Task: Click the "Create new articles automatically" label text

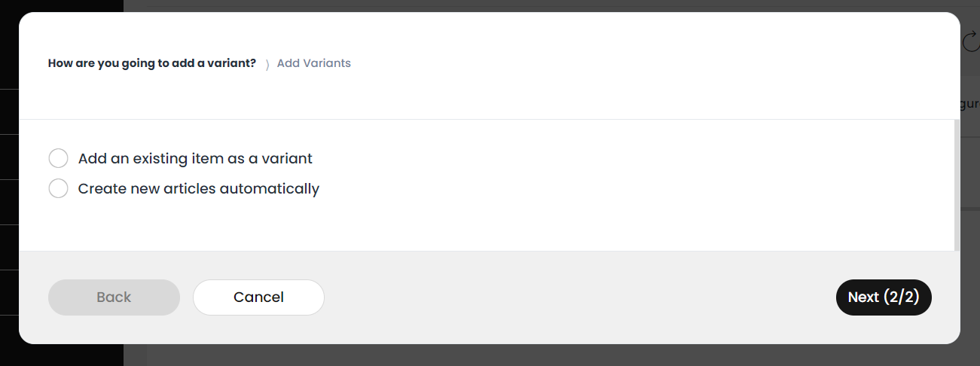Action: click(x=199, y=188)
